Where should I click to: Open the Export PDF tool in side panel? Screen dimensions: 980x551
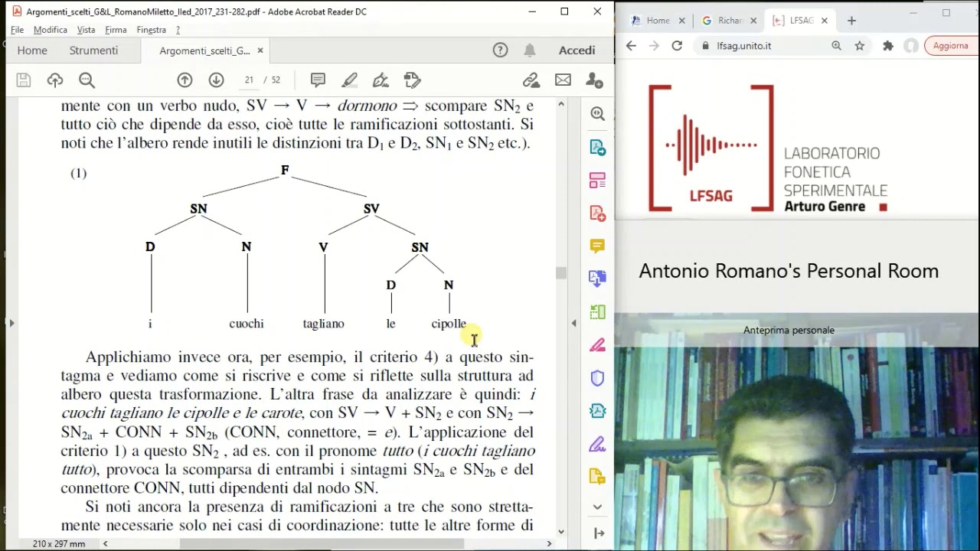[x=598, y=147]
